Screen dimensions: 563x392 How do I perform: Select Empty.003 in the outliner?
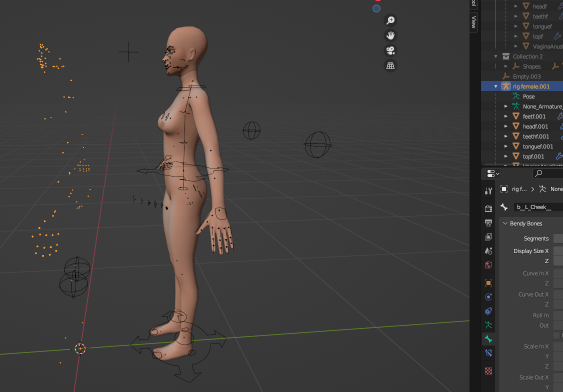click(x=526, y=76)
